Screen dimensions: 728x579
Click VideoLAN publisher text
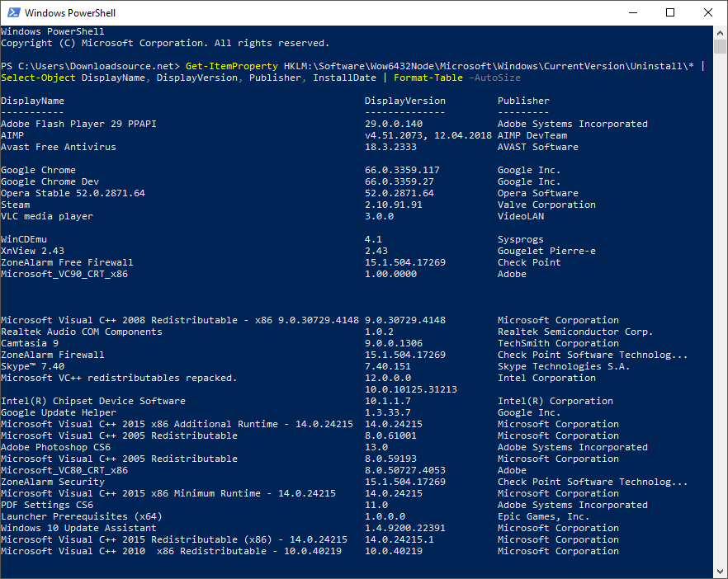pyautogui.click(x=521, y=216)
